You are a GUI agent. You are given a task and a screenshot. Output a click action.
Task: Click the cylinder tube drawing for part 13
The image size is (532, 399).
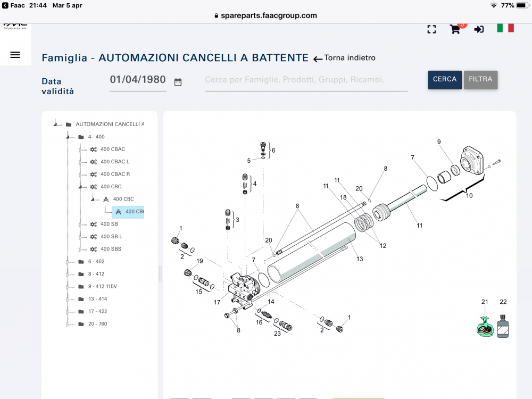point(311,253)
